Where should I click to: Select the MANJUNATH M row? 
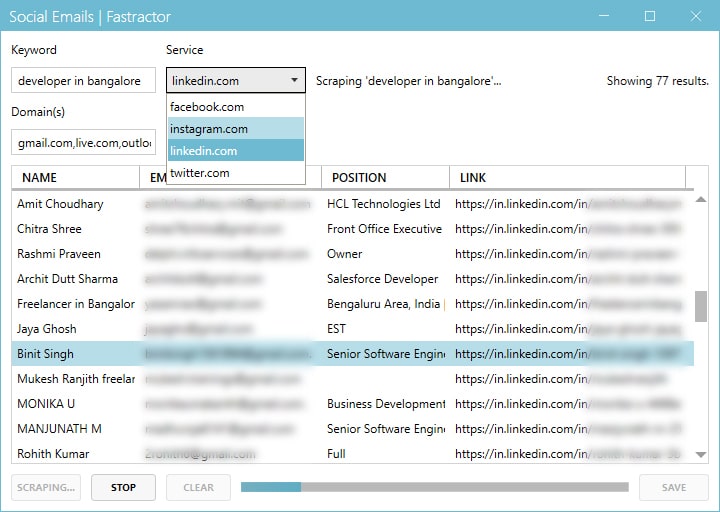353,428
